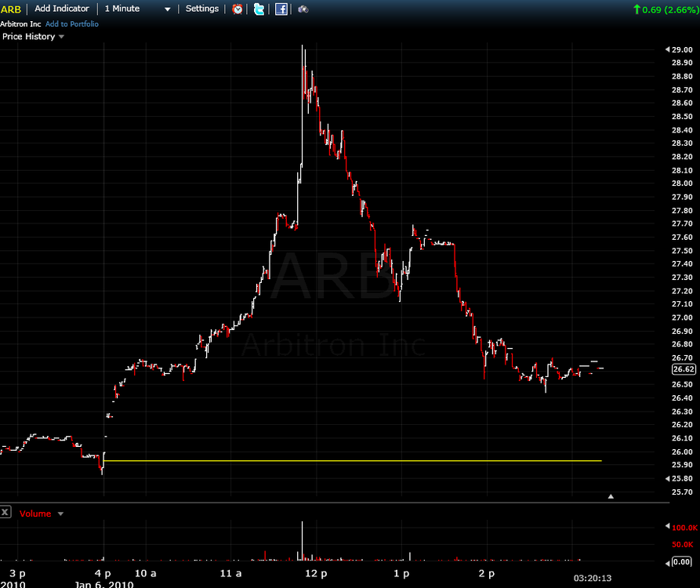This screenshot has width=700, height=588.
Task: Click the 2 p time axis label
Action: point(487,574)
